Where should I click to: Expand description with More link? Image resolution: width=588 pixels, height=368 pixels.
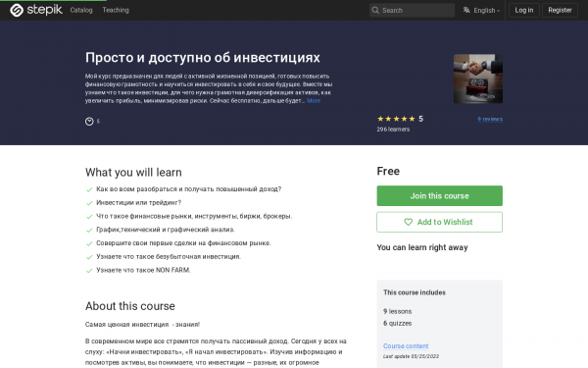pos(314,101)
